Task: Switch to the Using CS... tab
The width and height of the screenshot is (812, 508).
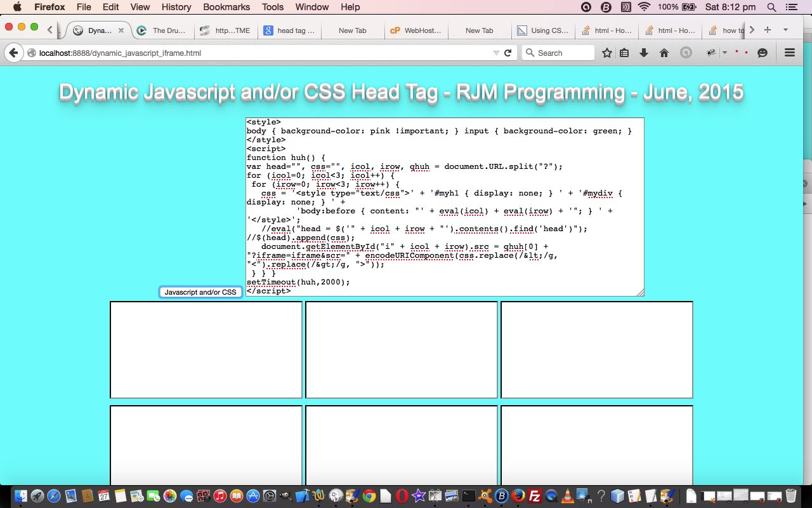Action: coord(543,30)
